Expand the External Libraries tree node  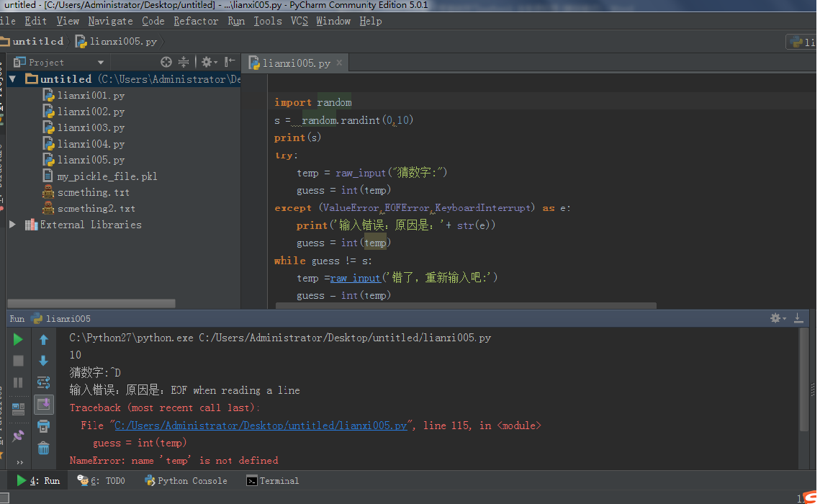click(12, 225)
